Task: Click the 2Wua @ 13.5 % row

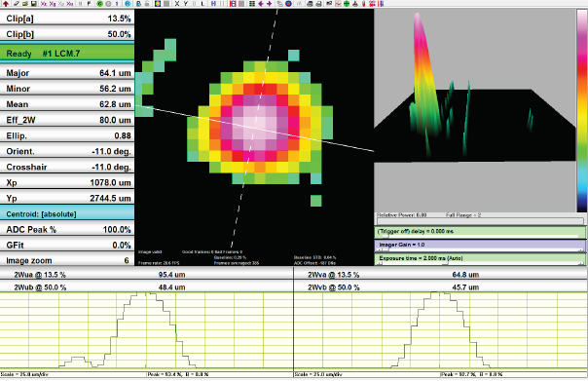Action: 147,275
